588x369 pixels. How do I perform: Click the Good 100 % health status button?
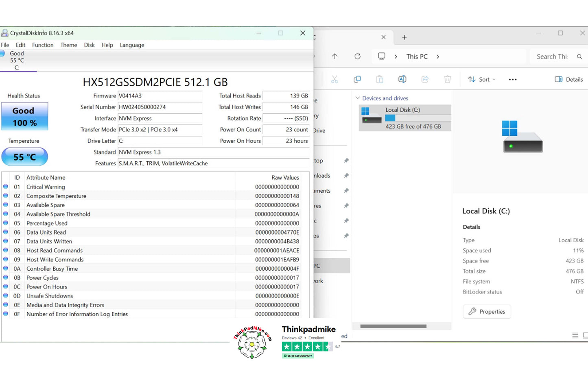coord(24,116)
